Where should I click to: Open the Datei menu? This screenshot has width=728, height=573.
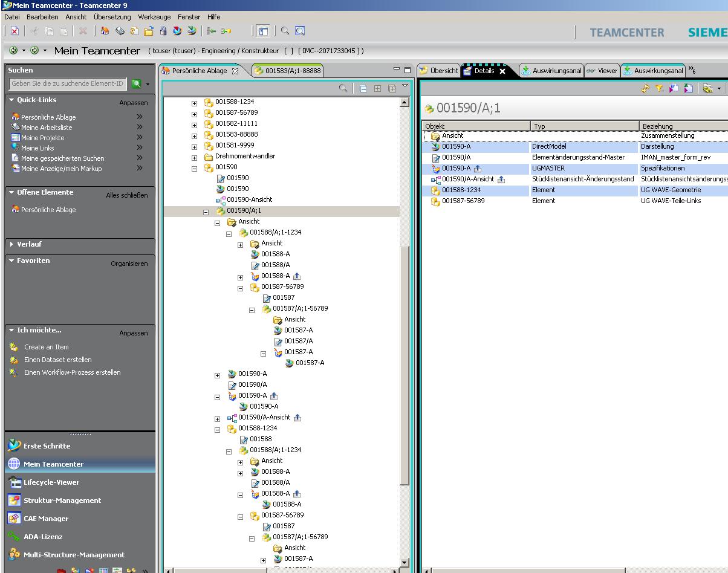pos(12,17)
